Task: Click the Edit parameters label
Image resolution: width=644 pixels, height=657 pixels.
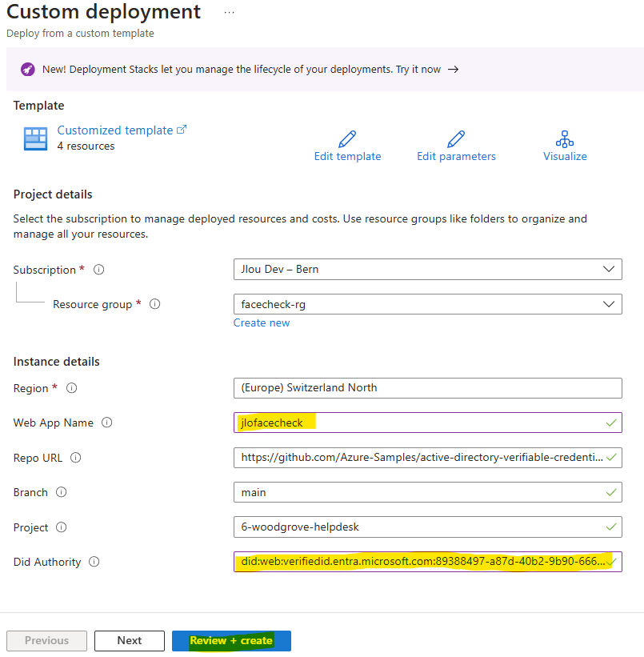Action: [x=456, y=156]
